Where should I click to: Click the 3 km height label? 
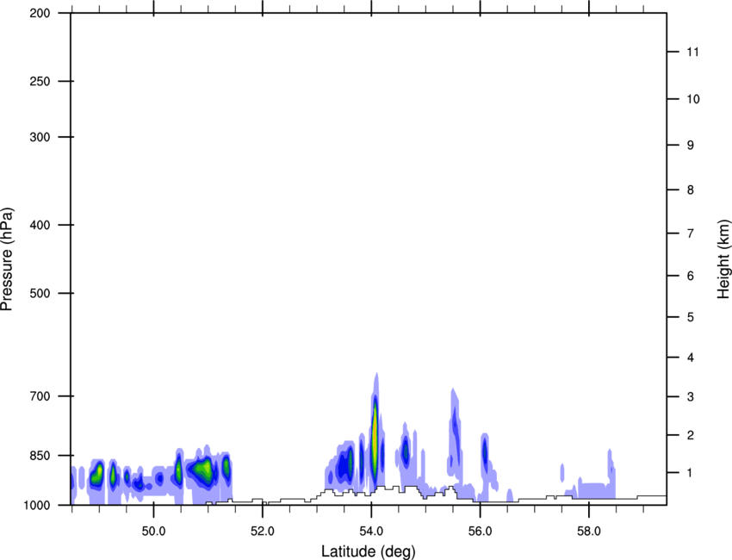691,397
